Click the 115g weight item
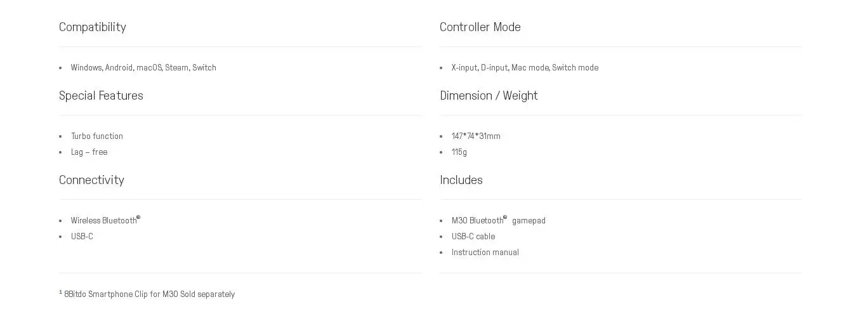The image size is (868, 330). (x=459, y=152)
